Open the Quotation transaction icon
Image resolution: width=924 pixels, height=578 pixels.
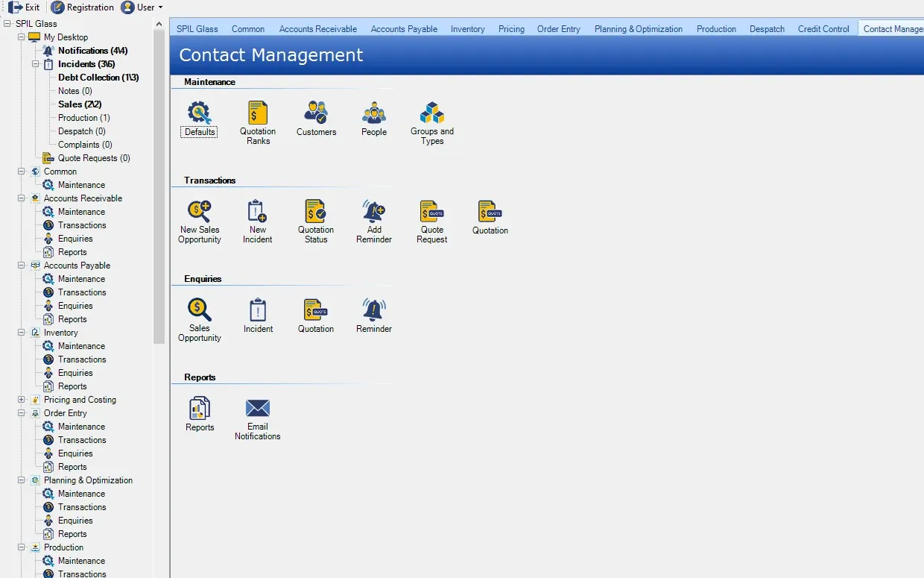pos(490,217)
